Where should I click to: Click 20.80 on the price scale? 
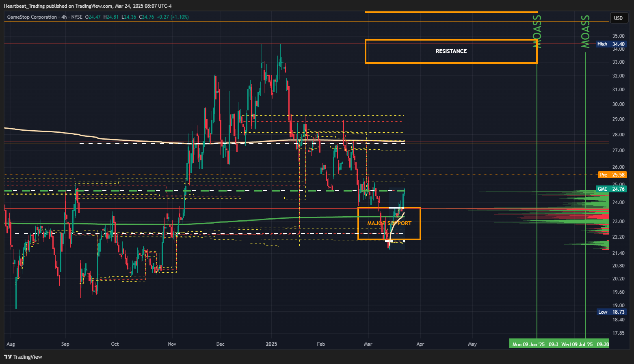619,266
